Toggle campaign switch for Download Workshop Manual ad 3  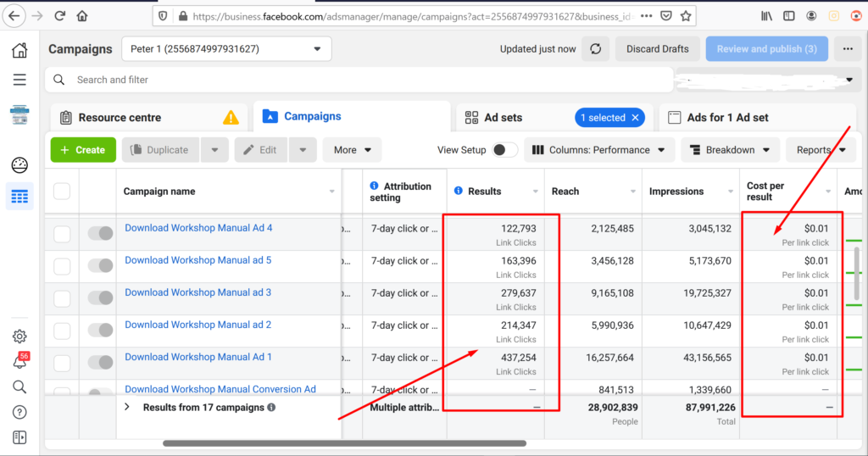[x=101, y=298]
